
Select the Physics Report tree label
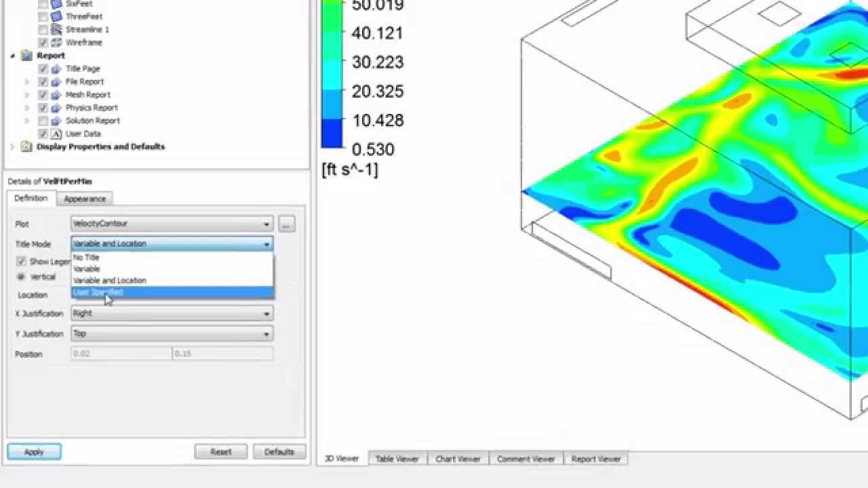point(92,107)
